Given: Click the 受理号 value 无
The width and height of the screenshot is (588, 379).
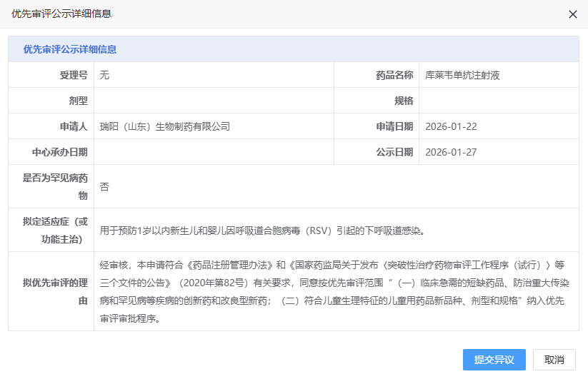Looking at the screenshot, I should (104, 75).
